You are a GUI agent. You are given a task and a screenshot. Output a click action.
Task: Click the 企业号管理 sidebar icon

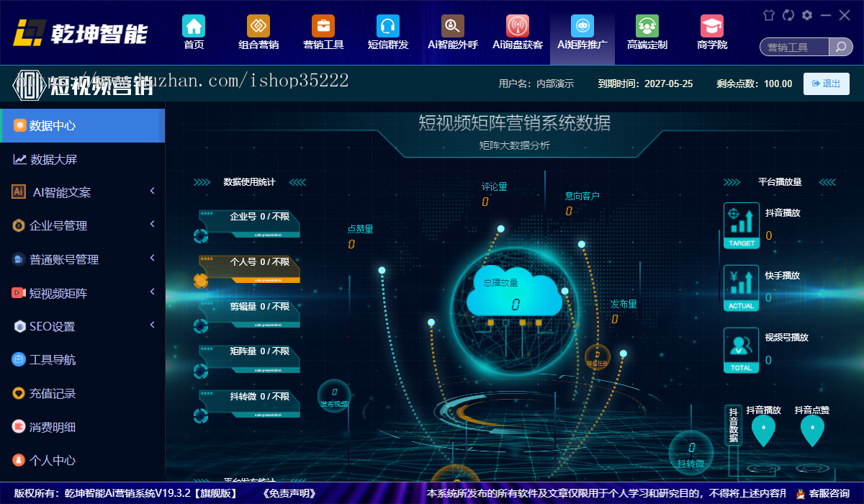click(x=19, y=225)
